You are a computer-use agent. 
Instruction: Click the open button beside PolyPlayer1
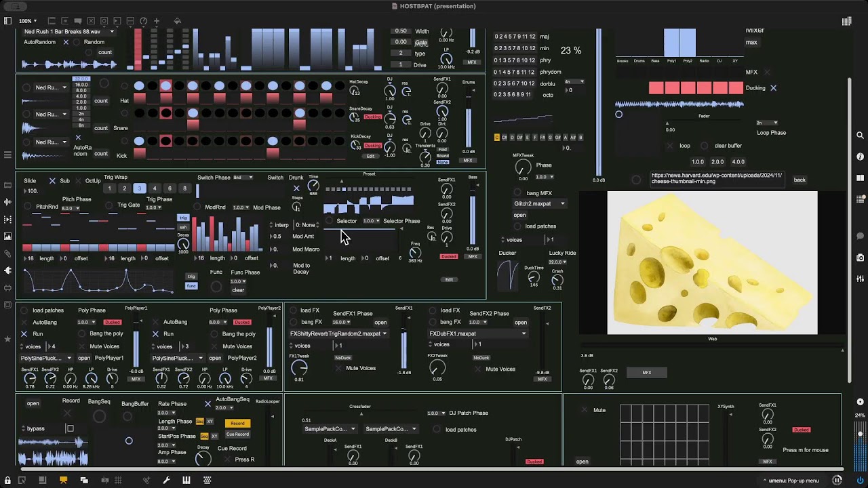(x=84, y=358)
